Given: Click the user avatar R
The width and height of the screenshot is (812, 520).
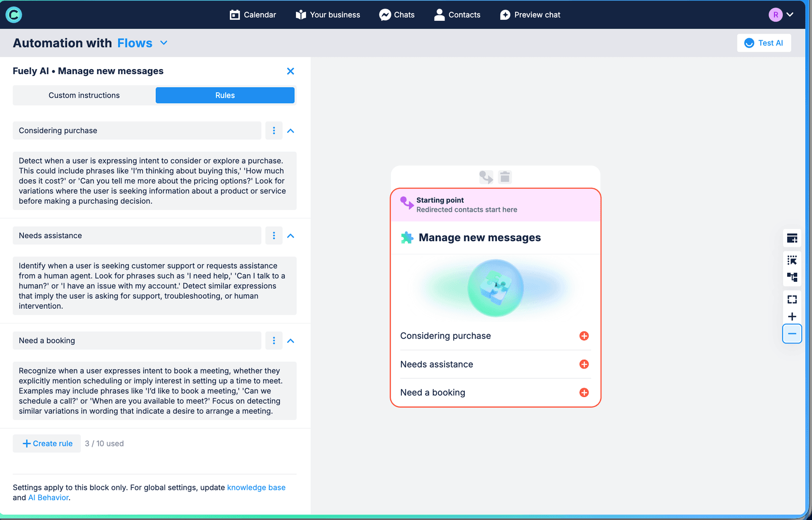Looking at the screenshot, I should pos(775,15).
